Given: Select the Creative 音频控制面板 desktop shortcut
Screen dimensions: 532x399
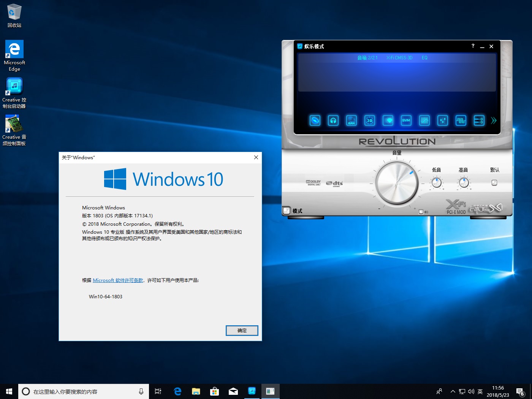Looking at the screenshot, I should pos(14,130).
